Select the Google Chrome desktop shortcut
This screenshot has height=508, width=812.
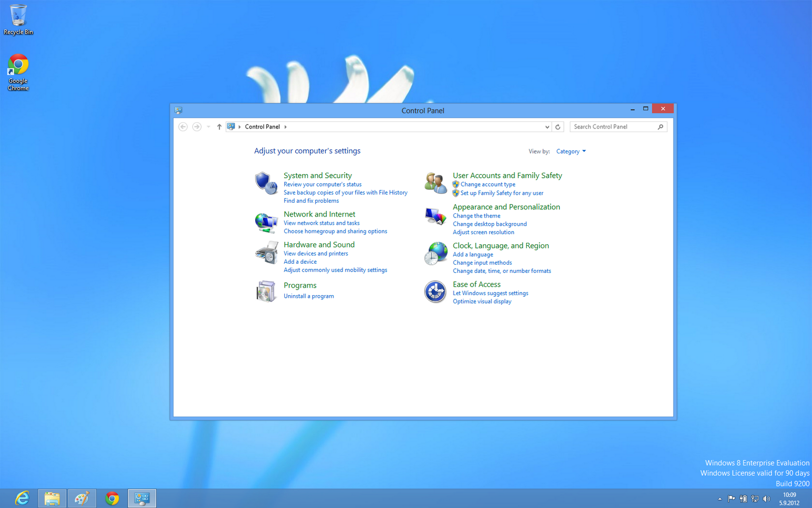pos(18,72)
